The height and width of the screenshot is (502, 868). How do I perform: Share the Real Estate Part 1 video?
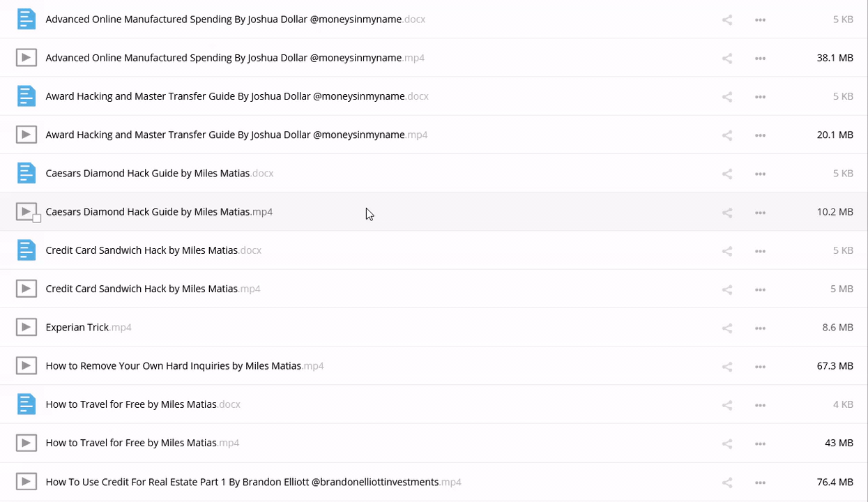pyautogui.click(x=727, y=482)
